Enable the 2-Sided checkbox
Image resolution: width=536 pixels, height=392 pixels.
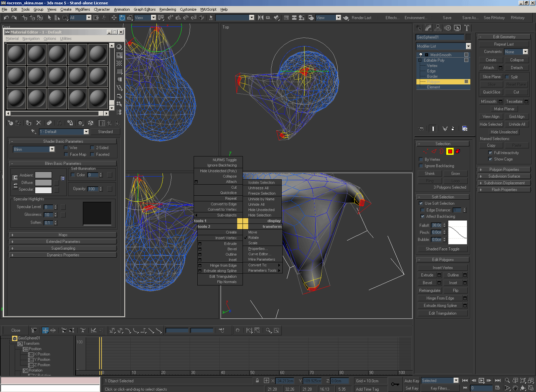[x=92, y=148]
